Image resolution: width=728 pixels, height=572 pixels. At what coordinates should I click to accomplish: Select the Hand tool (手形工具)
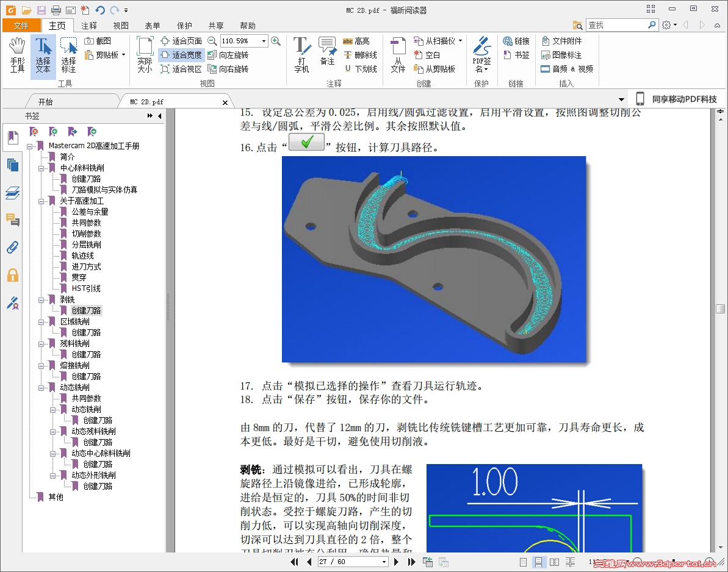(x=18, y=55)
